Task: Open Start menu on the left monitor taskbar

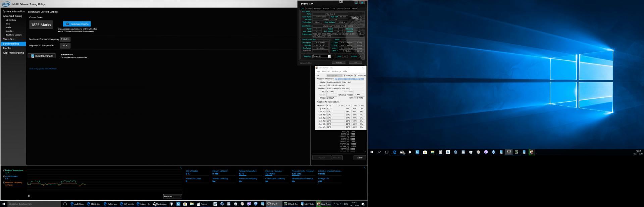Action: point(4,204)
